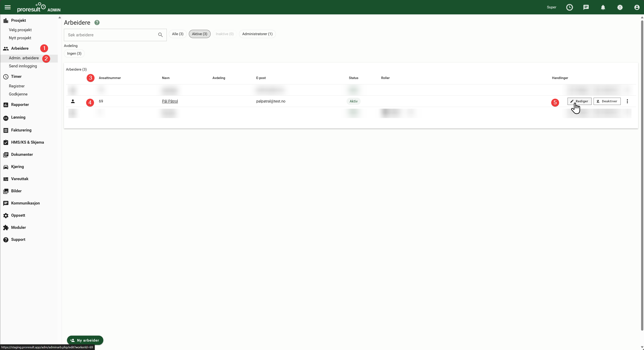644x350 pixels.
Task: Open Send innlogging menu item
Action: click(23, 66)
